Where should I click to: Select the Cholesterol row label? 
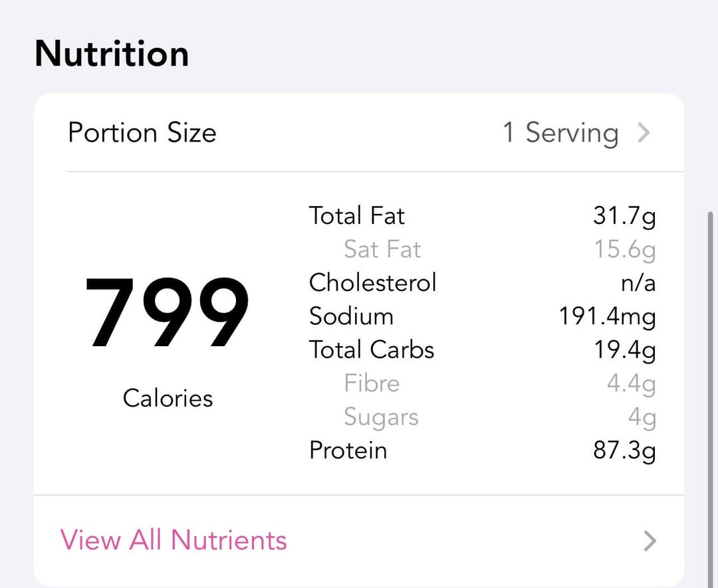(x=372, y=282)
